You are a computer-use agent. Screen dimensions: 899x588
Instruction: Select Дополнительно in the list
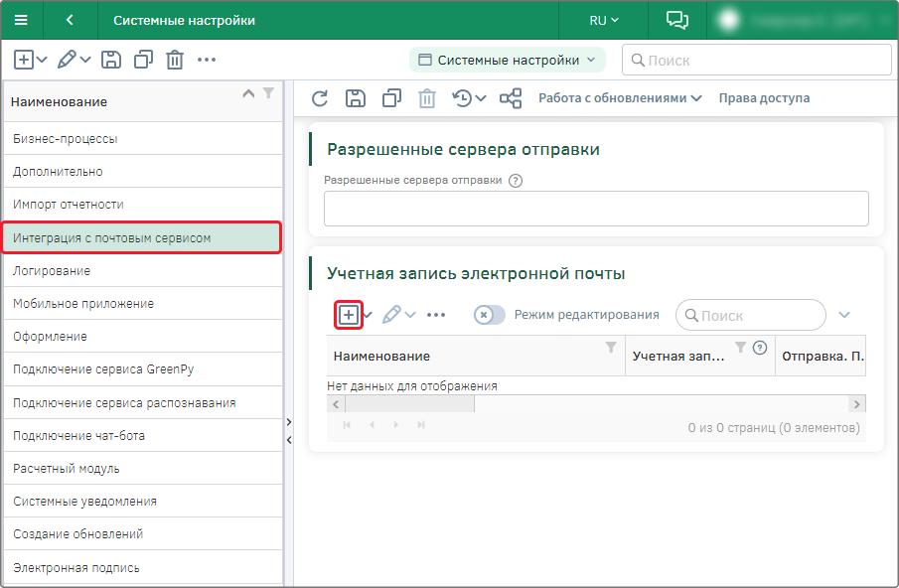click(143, 172)
